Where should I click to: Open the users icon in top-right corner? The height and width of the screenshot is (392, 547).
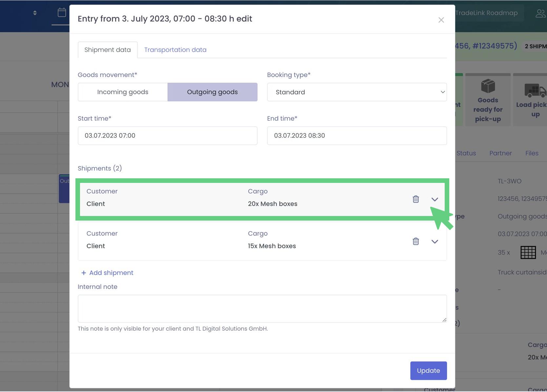coord(540,13)
